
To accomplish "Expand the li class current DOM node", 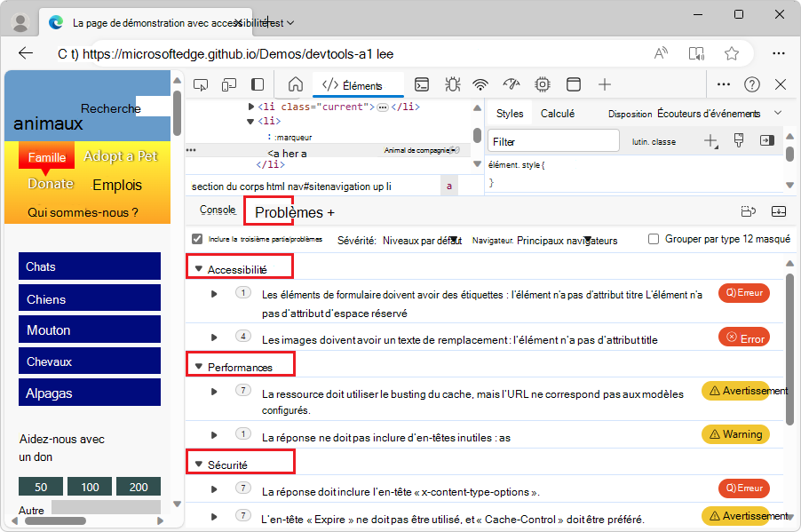I will 250,107.
